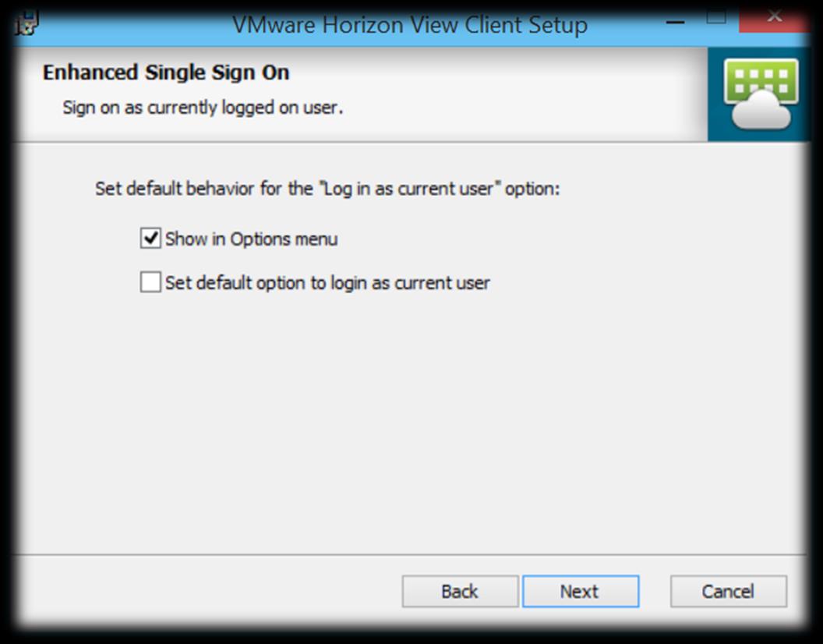Uncheck the Show in Options menu checkbox
This screenshot has height=644, width=823.
click(150, 238)
